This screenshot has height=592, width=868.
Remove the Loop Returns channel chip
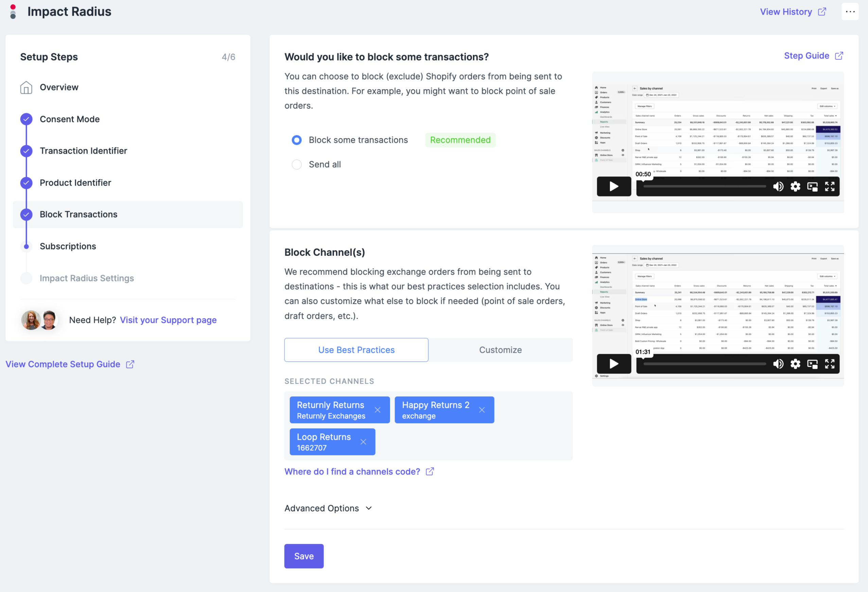pyautogui.click(x=363, y=442)
